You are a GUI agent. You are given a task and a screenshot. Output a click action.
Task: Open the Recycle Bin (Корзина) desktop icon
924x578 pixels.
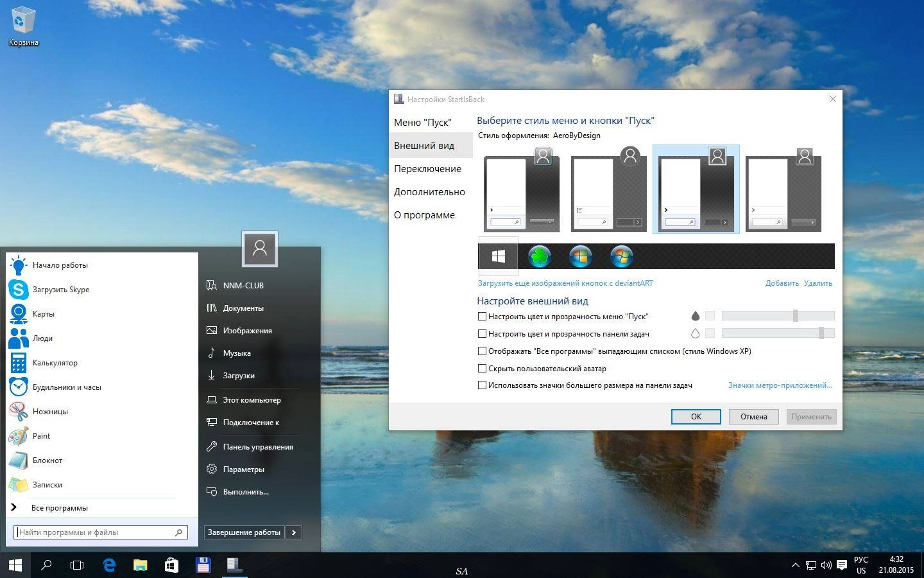[23, 27]
